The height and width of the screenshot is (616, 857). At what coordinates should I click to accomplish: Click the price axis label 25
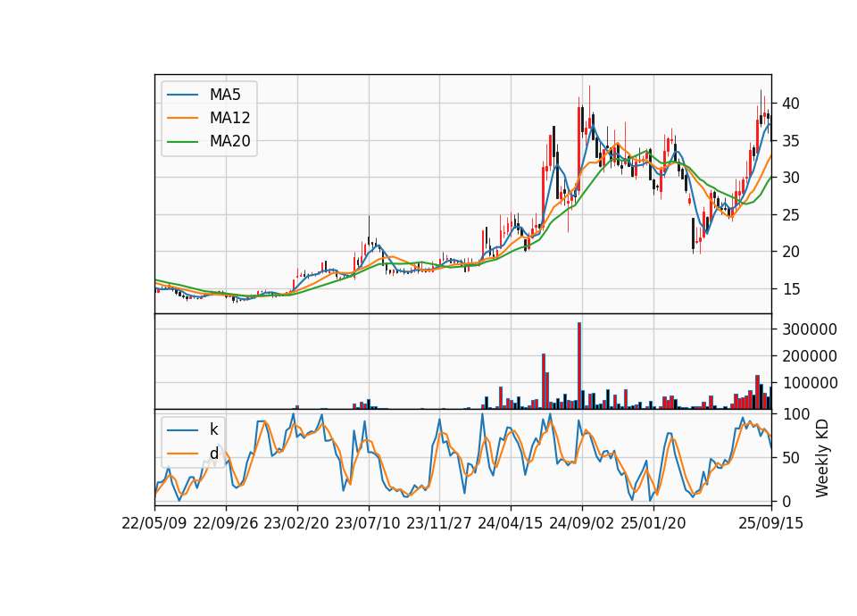coord(791,215)
